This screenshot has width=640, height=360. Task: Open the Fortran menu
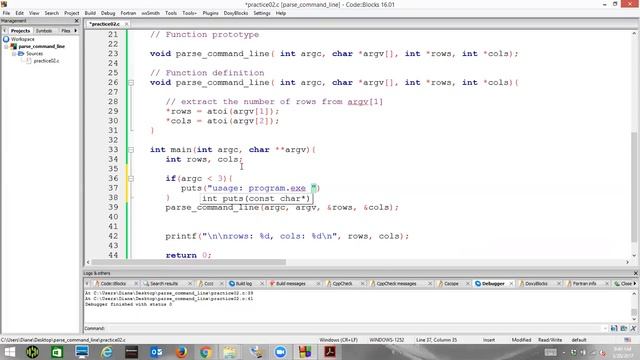point(128,13)
